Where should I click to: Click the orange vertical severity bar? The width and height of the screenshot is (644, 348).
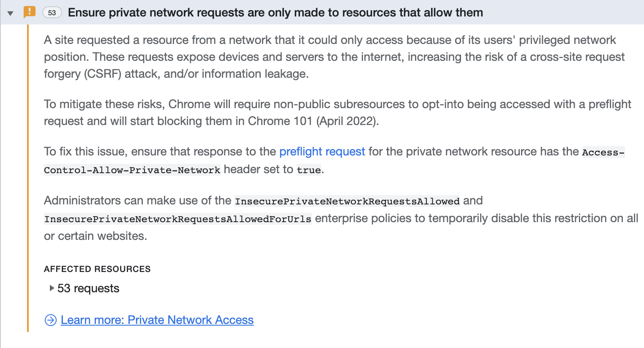tap(28, 169)
